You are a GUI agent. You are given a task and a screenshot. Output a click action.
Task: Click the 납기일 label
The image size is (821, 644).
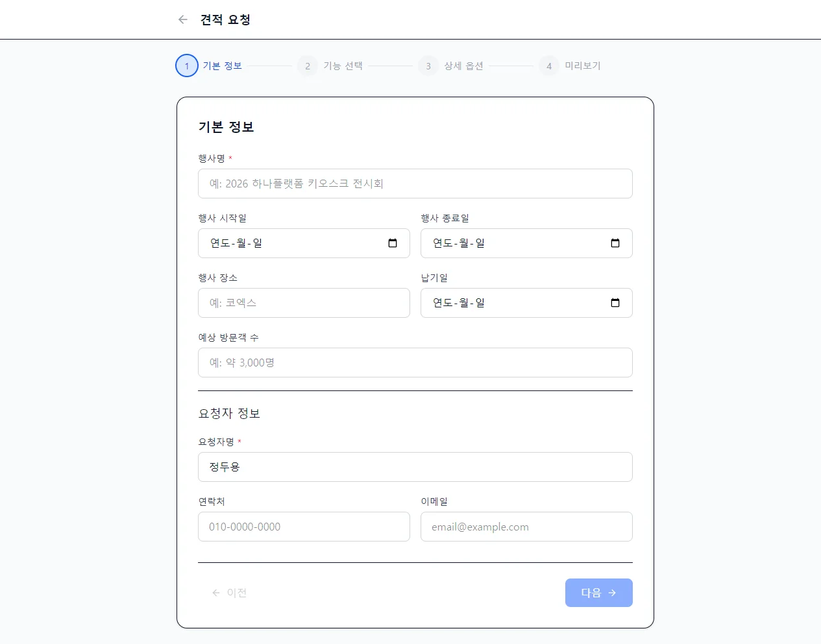coord(434,278)
